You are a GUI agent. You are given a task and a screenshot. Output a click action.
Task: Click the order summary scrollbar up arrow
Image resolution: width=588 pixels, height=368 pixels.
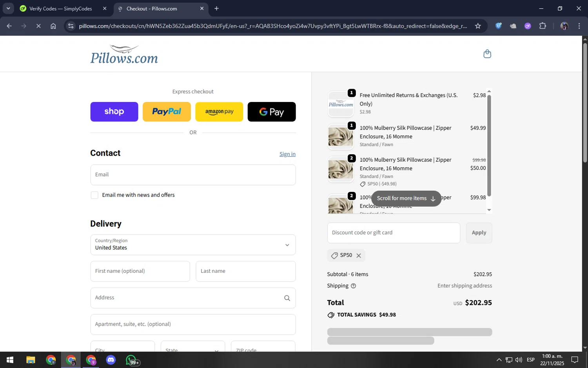(x=489, y=91)
